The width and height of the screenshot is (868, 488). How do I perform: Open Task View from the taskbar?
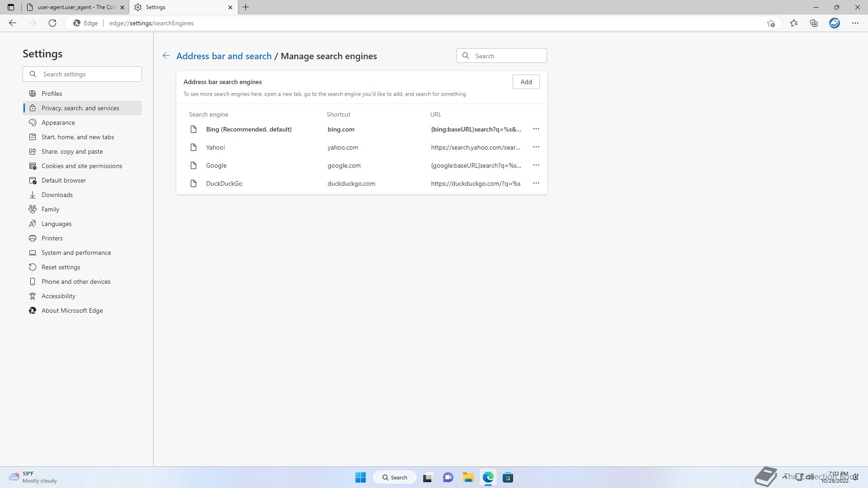(x=428, y=478)
